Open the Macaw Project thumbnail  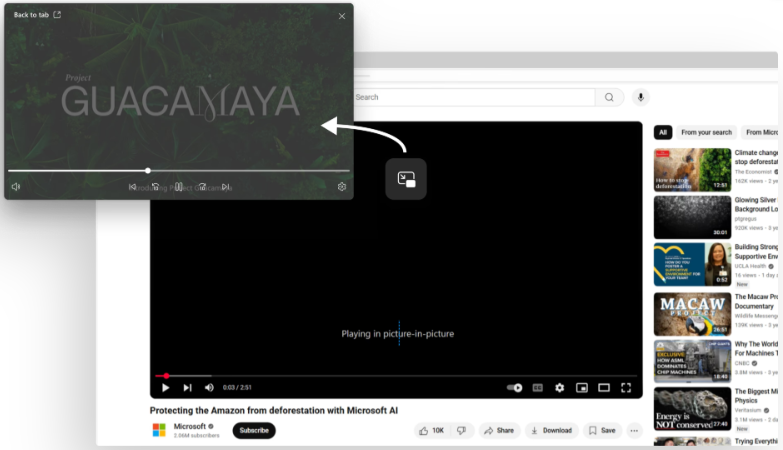pos(692,314)
